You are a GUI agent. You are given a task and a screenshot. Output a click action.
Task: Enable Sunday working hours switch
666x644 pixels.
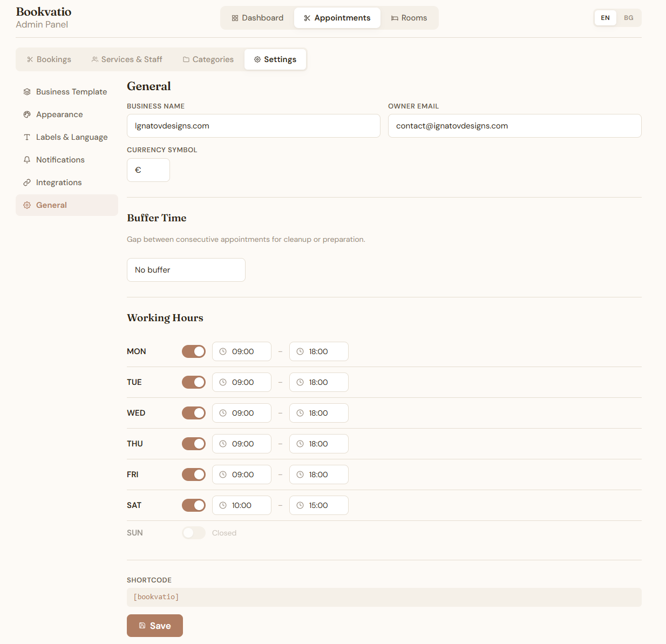(194, 533)
